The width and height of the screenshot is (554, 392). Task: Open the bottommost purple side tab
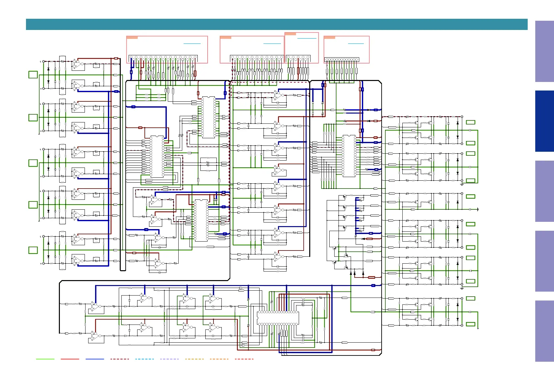click(x=544, y=331)
